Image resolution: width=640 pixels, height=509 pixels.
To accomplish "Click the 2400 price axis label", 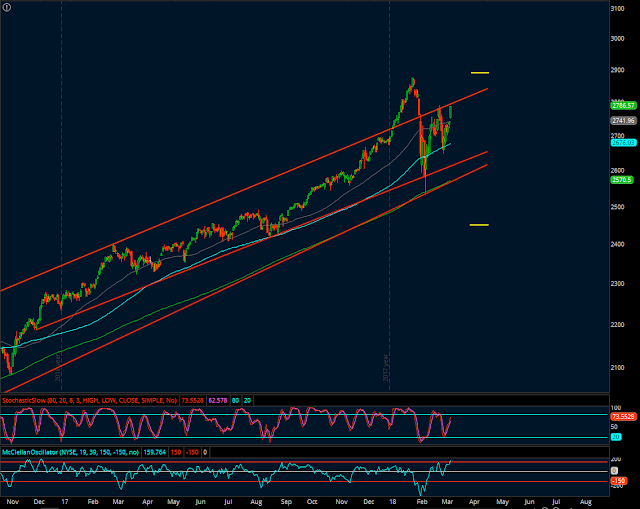I will [617, 244].
